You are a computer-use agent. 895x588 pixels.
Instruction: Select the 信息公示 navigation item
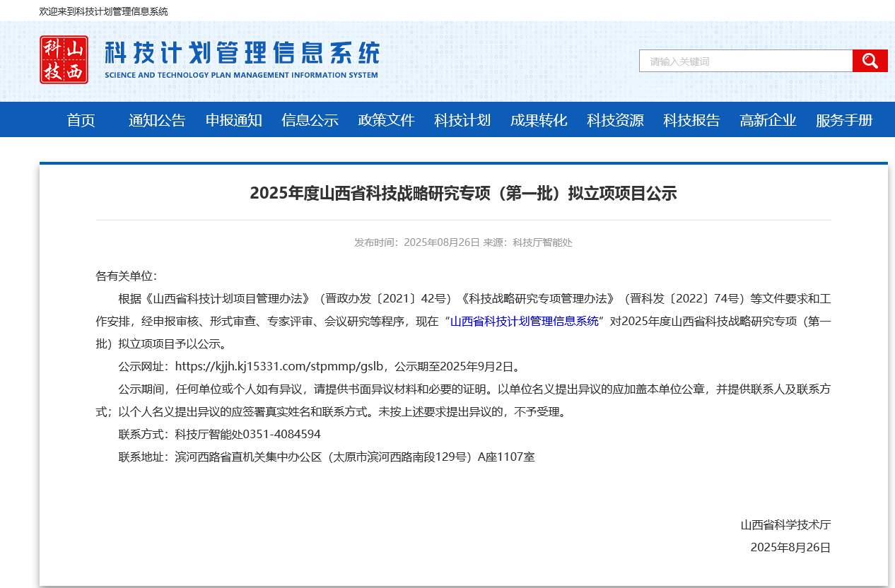click(310, 120)
